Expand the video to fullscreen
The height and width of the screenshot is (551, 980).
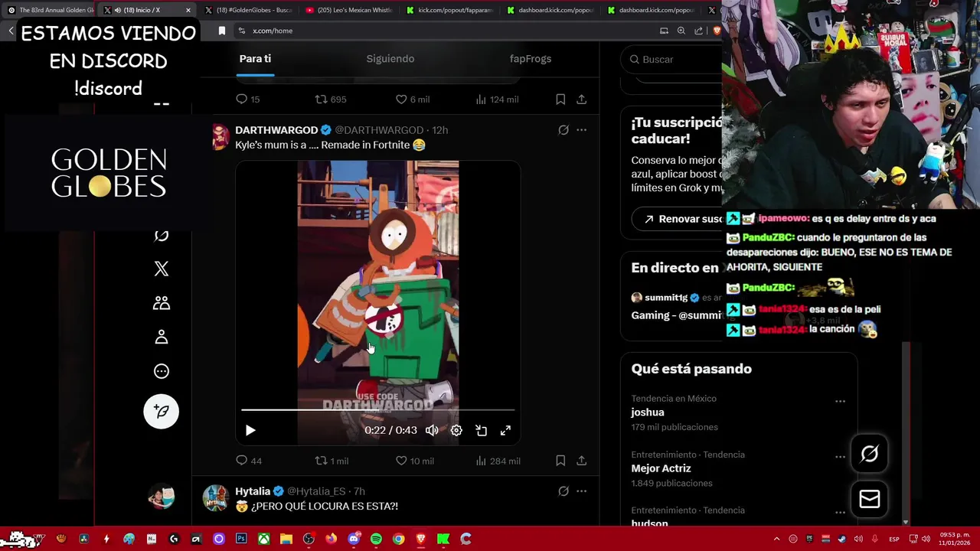(505, 430)
